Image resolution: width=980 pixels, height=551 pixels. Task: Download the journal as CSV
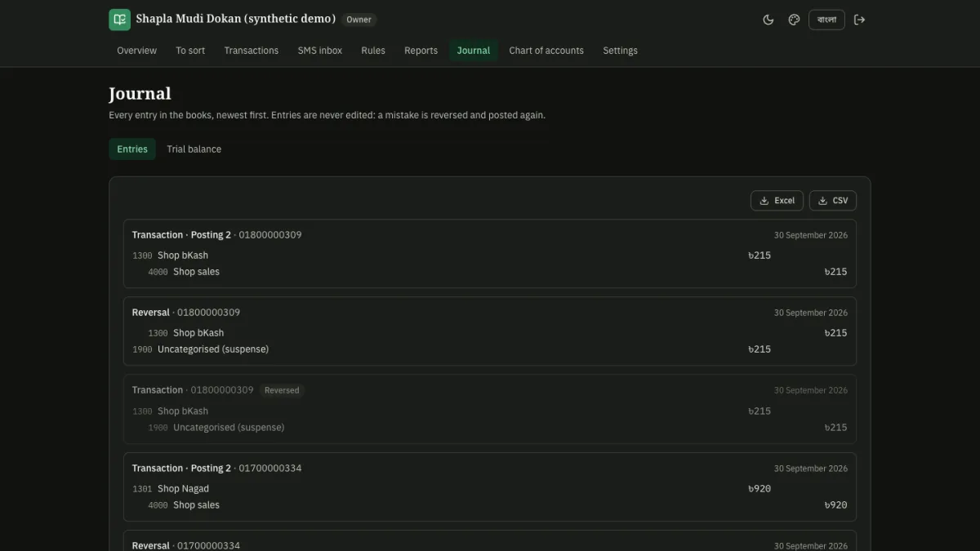pyautogui.click(x=833, y=201)
